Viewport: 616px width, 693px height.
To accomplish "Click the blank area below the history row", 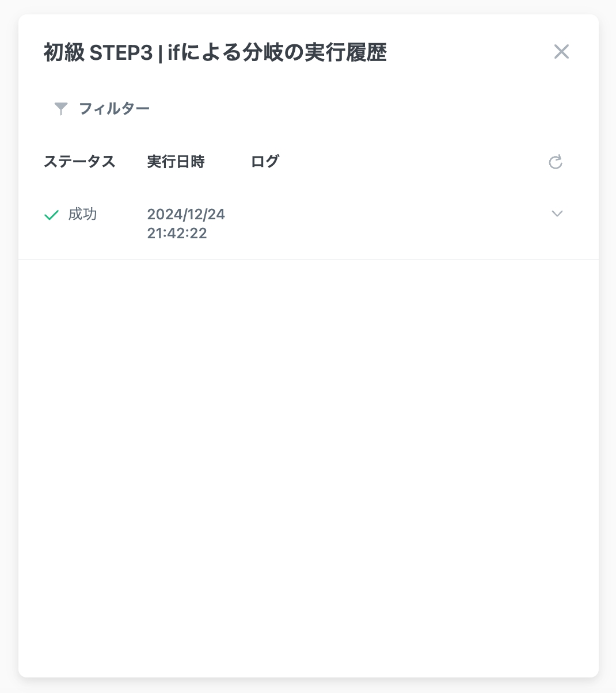I will 308,460.
